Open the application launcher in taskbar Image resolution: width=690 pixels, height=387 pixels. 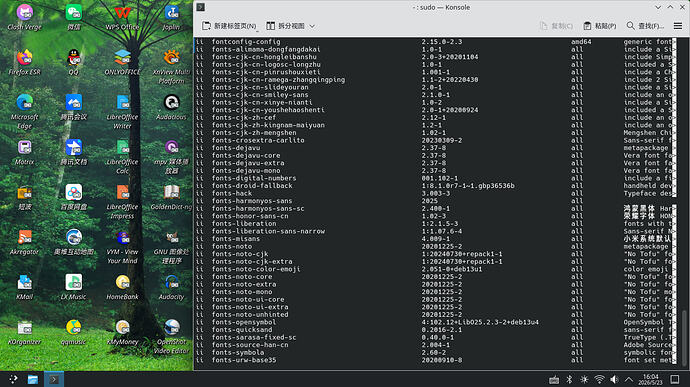point(13,379)
